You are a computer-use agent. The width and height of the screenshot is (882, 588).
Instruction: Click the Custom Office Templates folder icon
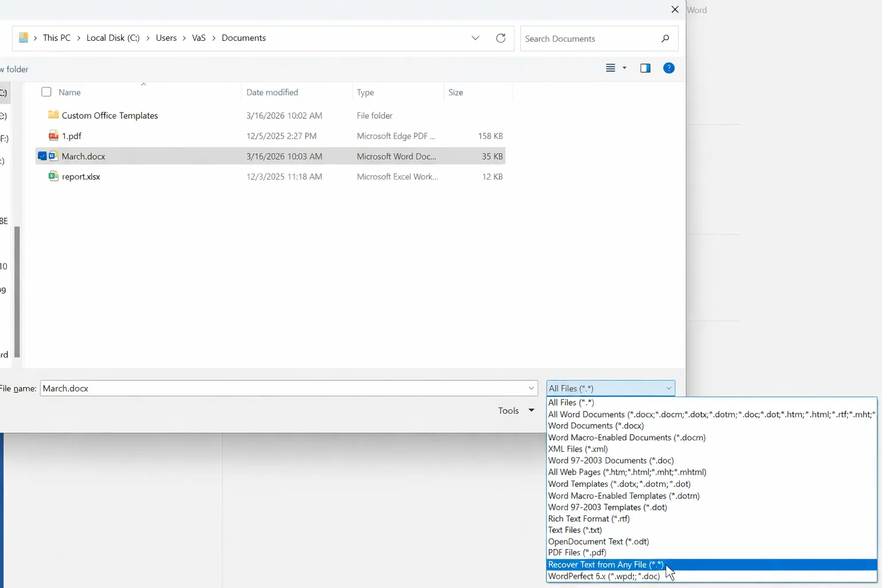pos(53,115)
